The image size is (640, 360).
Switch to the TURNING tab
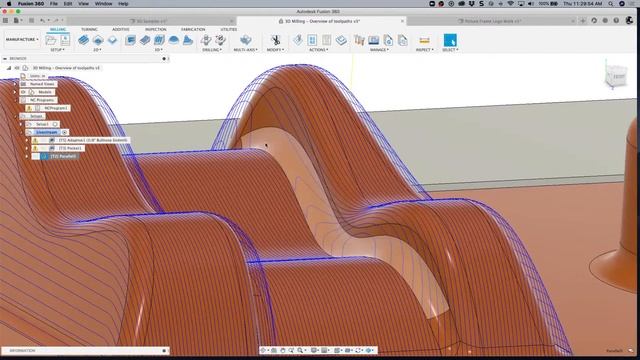[89, 29]
